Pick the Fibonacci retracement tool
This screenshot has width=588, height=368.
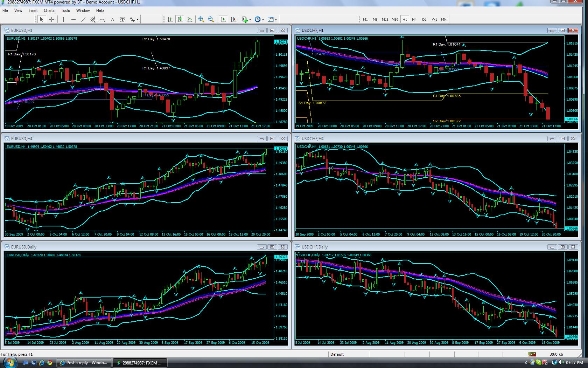tap(103, 19)
